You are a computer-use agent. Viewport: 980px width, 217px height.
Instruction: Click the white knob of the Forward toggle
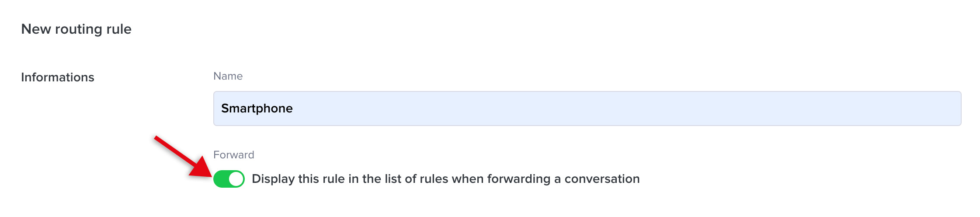[236, 179]
